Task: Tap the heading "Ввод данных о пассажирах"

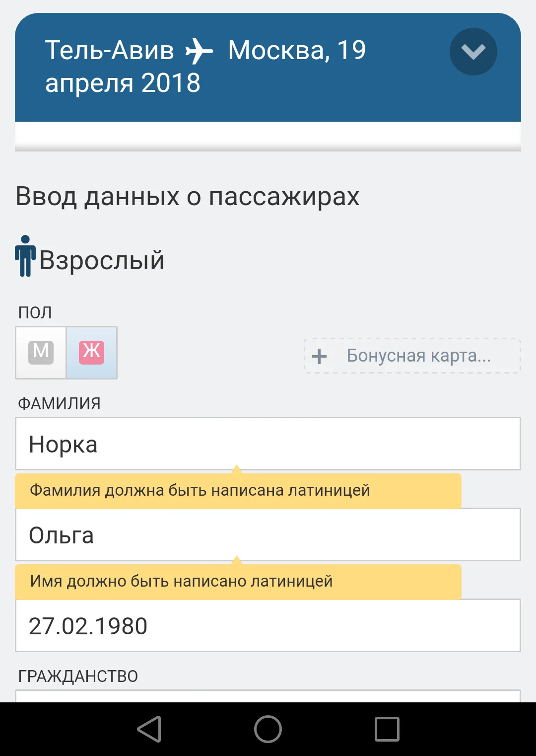Action: (x=187, y=196)
